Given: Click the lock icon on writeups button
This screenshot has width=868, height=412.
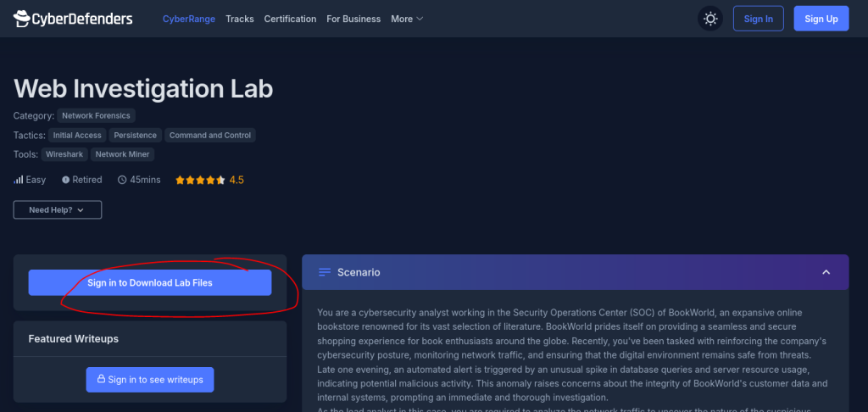Looking at the screenshot, I should pos(101,380).
